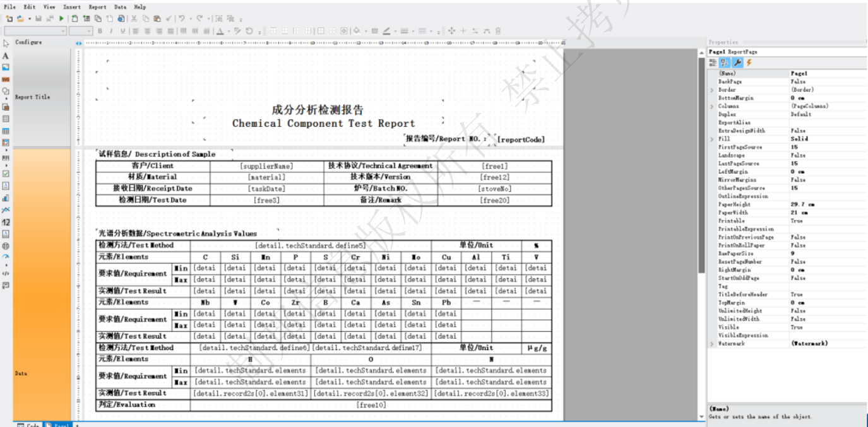
Task: Expand the Watermark property
Action: click(712, 344)
